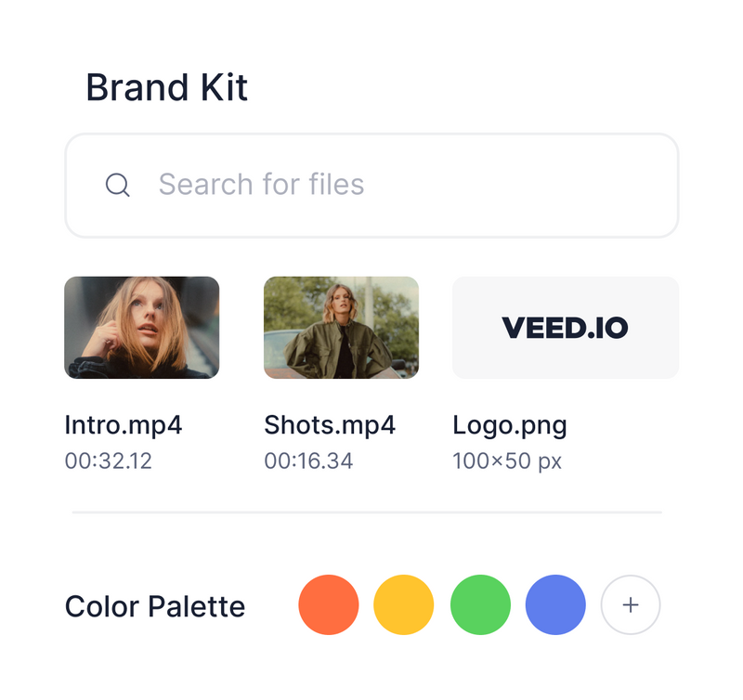Add a new color with the plus button
Viewport: 743px width, 700px height.
click(630, 604)
